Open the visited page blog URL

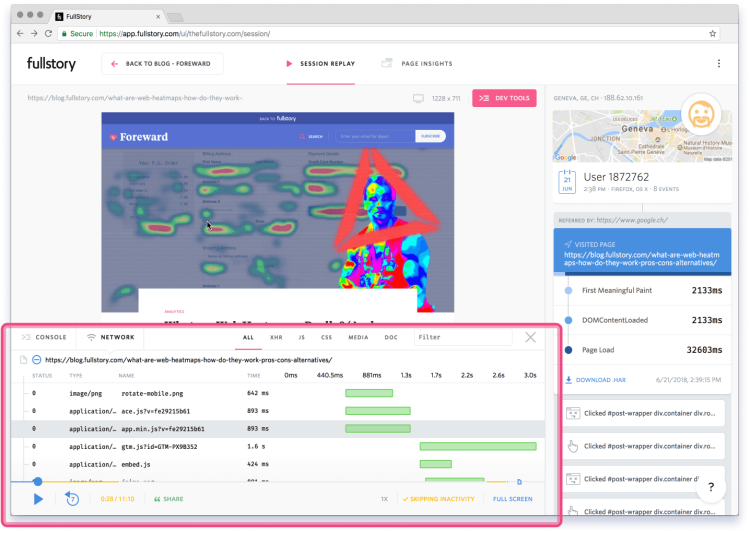641,259
